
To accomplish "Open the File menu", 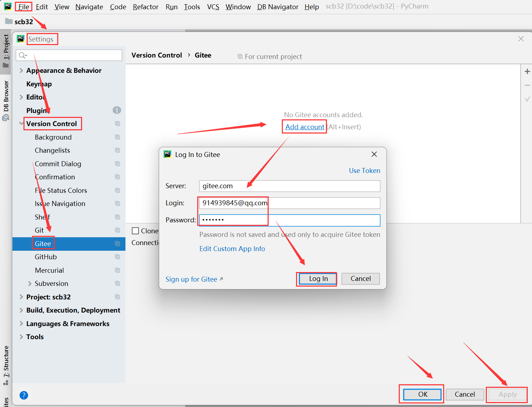I will pyautogui.click(x=23, y=7).
